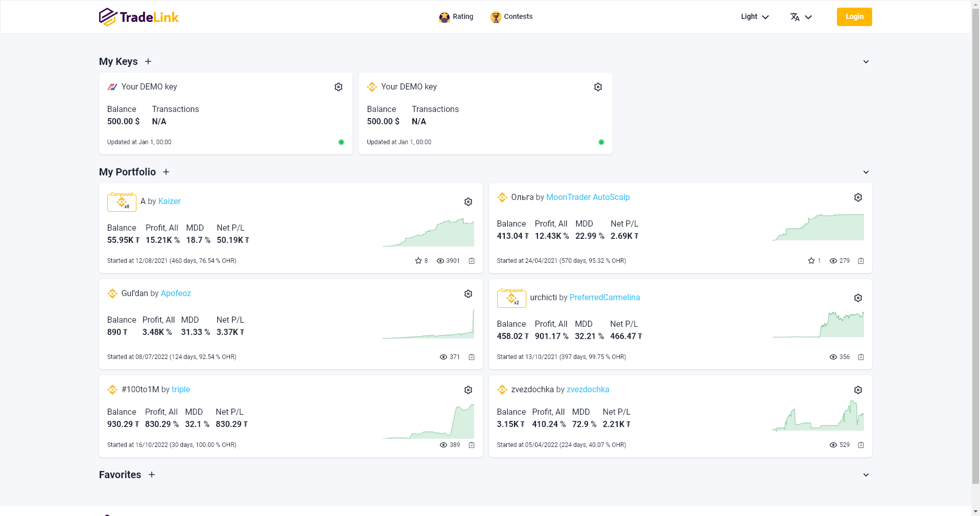This screenshot has width=980, height=516.
Task: Click the status dot on second DEMO key
Action: point(601,142)
